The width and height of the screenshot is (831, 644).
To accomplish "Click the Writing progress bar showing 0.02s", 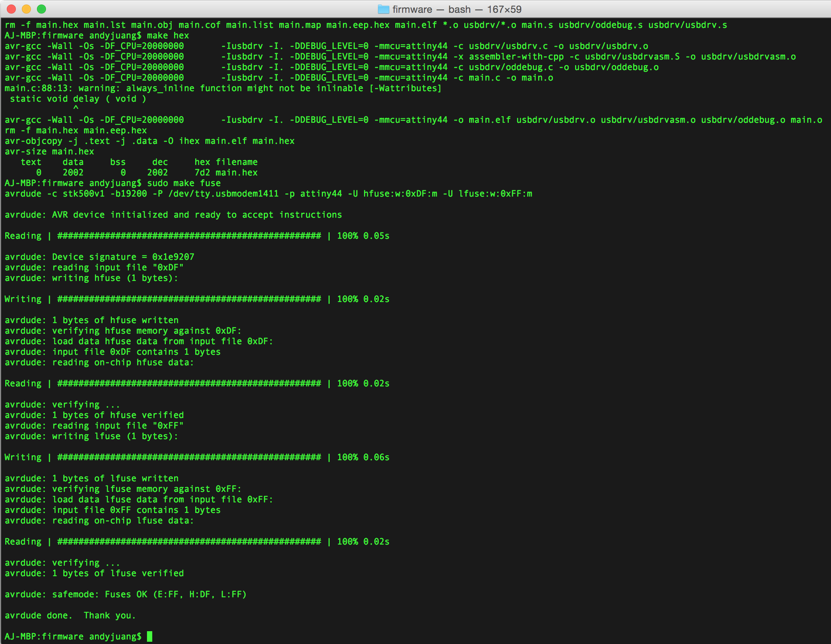I will click(197, 299).
